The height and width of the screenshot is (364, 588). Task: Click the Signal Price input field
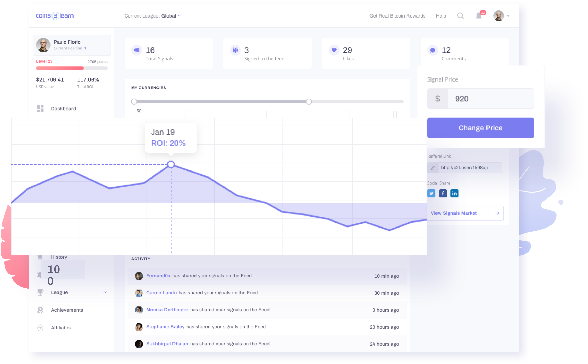coord(490,99)
